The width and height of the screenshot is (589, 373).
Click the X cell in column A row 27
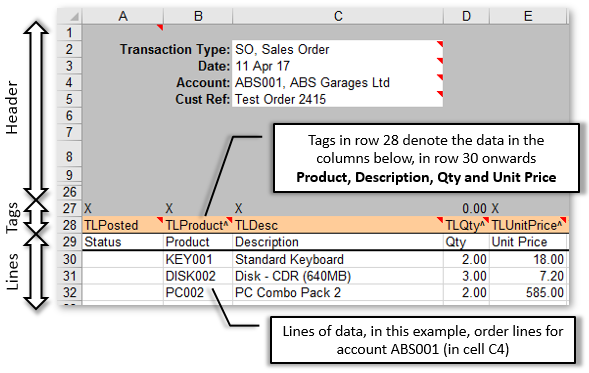click(123, 208)
